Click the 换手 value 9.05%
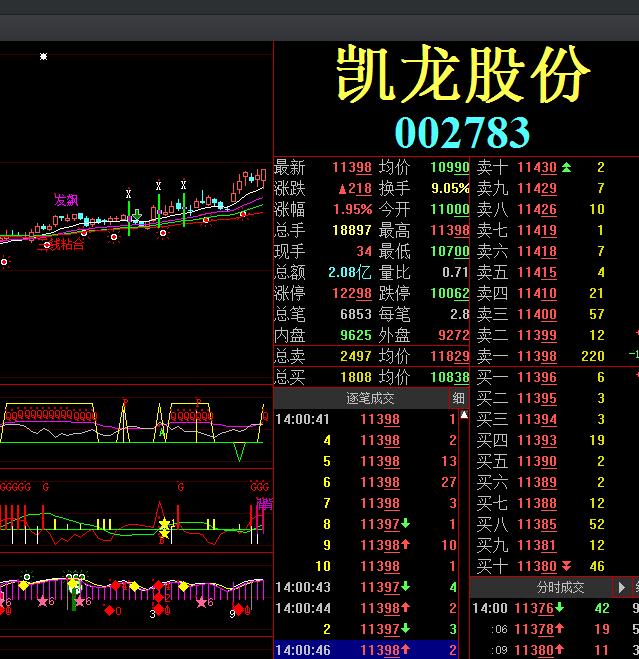Viewport: 639px width, 659px height. pos(450,188)
